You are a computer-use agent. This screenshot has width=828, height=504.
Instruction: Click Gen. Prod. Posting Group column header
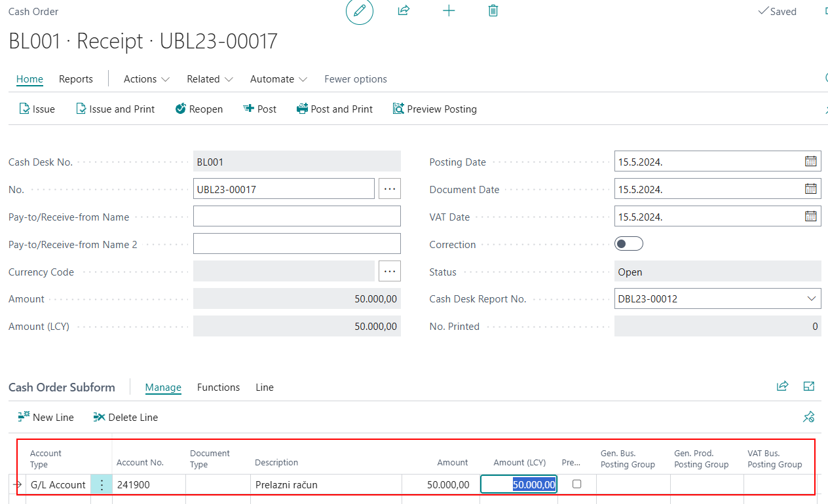click(701, 458)
